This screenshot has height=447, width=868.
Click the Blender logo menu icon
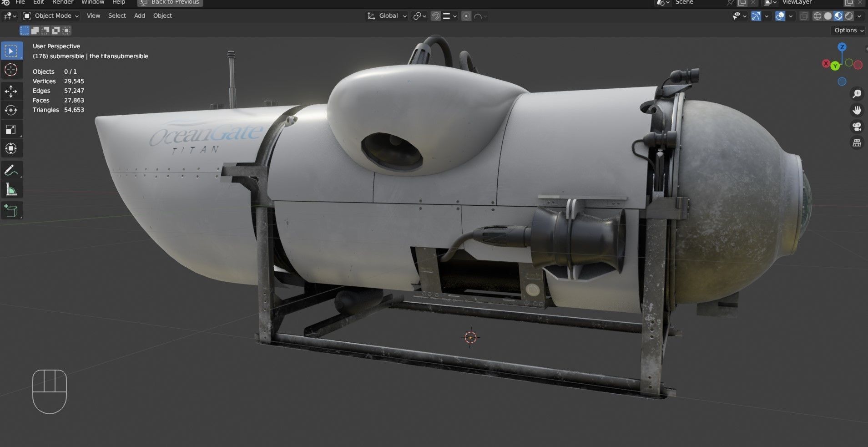click(5, 2)
